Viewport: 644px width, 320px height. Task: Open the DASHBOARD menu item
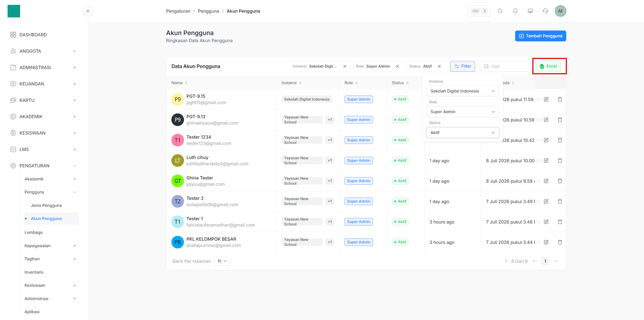33,35
